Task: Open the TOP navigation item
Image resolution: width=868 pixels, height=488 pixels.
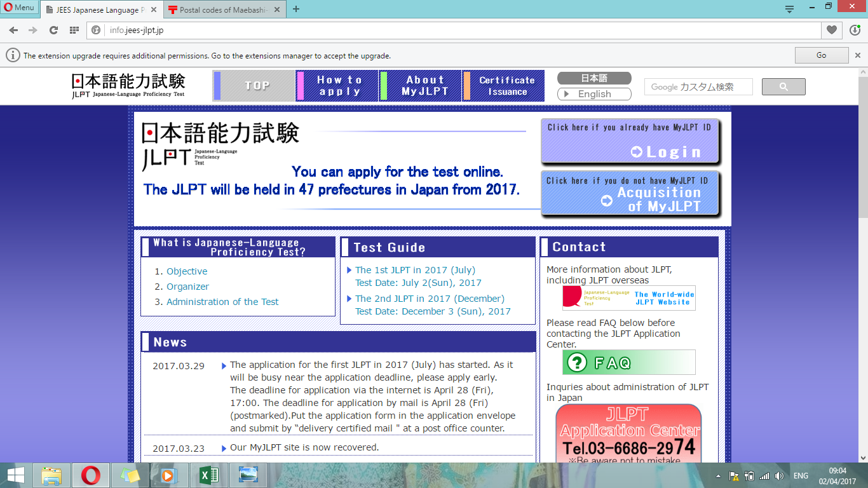Action: point(254,86)
